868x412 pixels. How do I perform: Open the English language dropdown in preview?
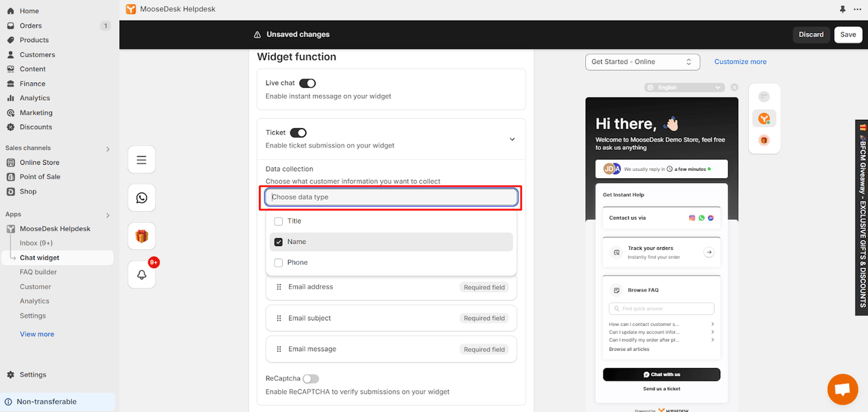(685, 87)
